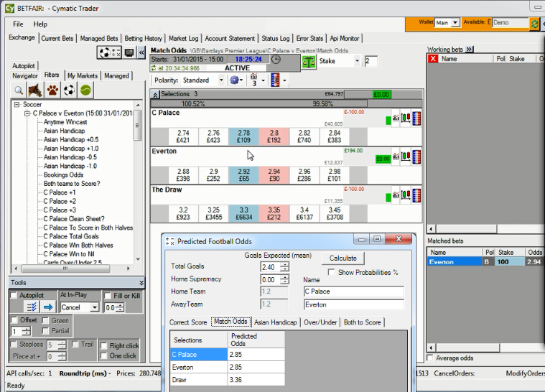The image size is (545, 392).
Task: Open The Draw ladder icon
Action: tap(416, 196)
